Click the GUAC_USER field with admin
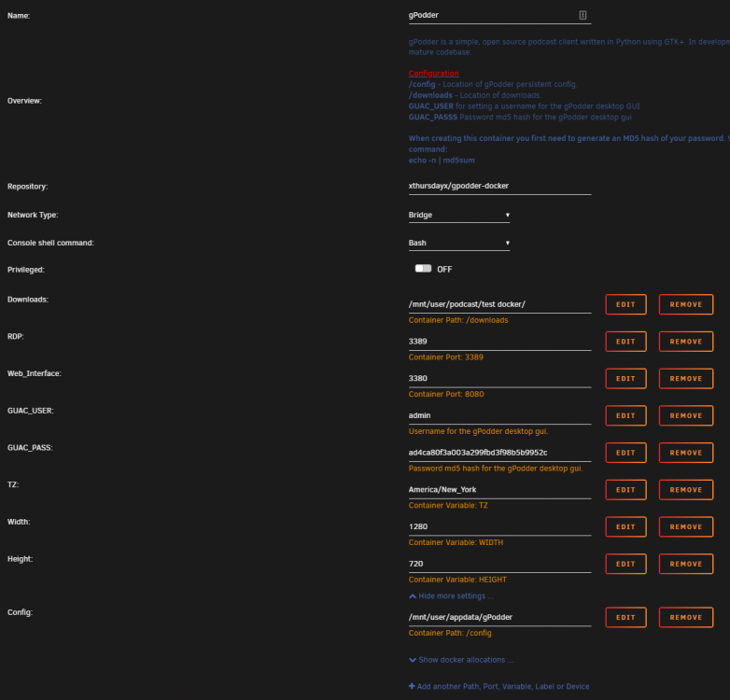Viewport: 730px width, 700px height. coord(499,415)
